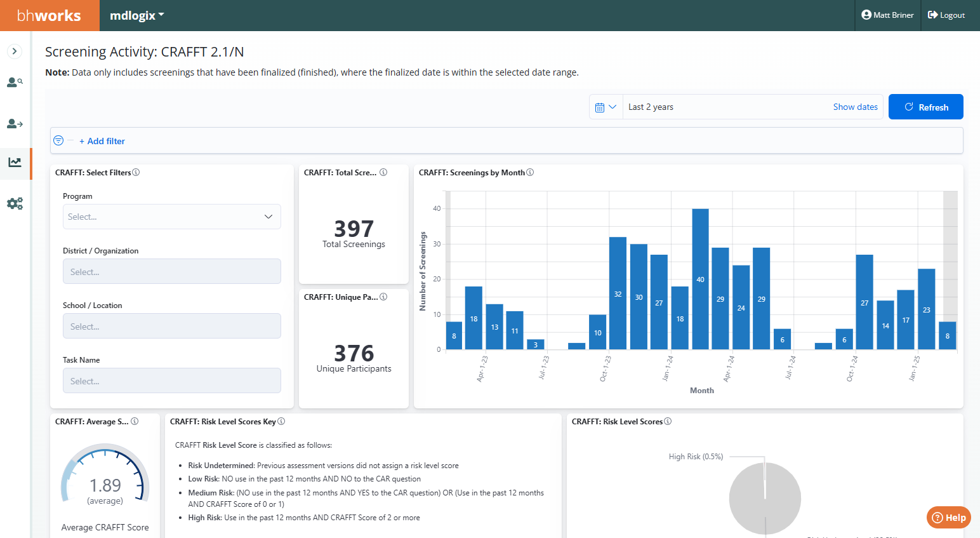Click the Add filter link
Viewport: 980px width, 538px height.
click(102, 141)
